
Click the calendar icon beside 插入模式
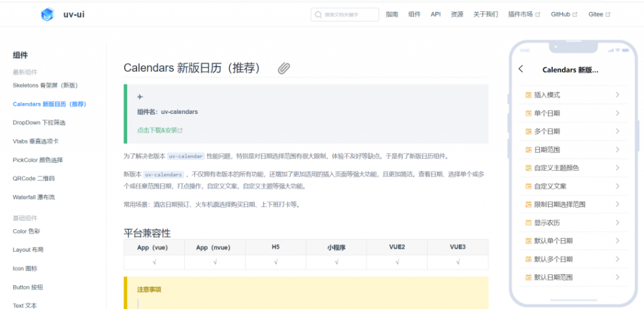528,95
